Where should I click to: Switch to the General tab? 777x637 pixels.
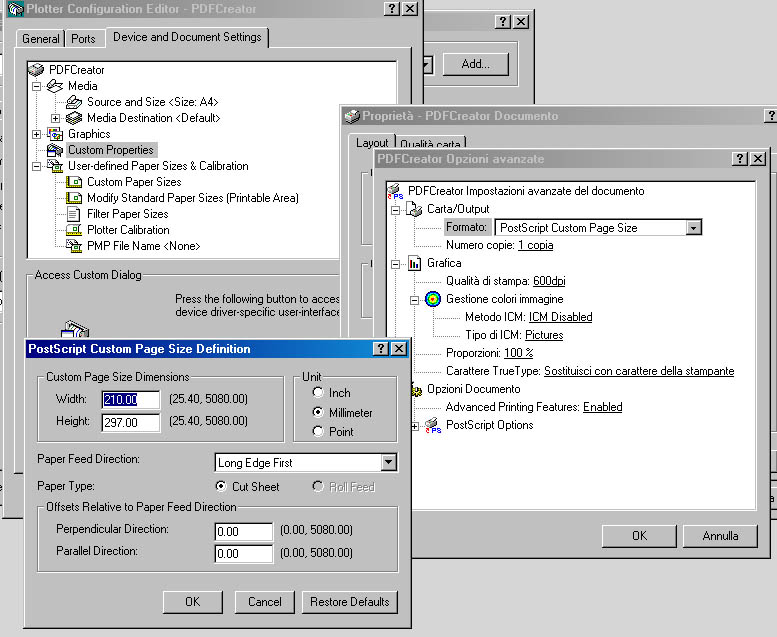41,39
